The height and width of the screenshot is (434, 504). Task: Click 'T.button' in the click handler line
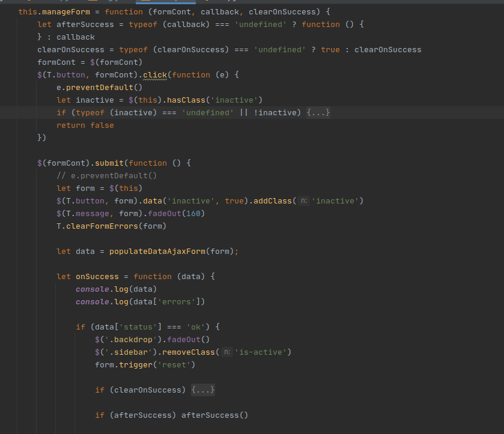(x=66, y=75)
